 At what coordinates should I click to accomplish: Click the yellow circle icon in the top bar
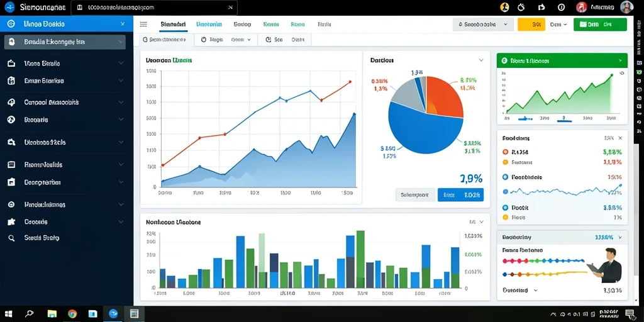coord(504,7)
